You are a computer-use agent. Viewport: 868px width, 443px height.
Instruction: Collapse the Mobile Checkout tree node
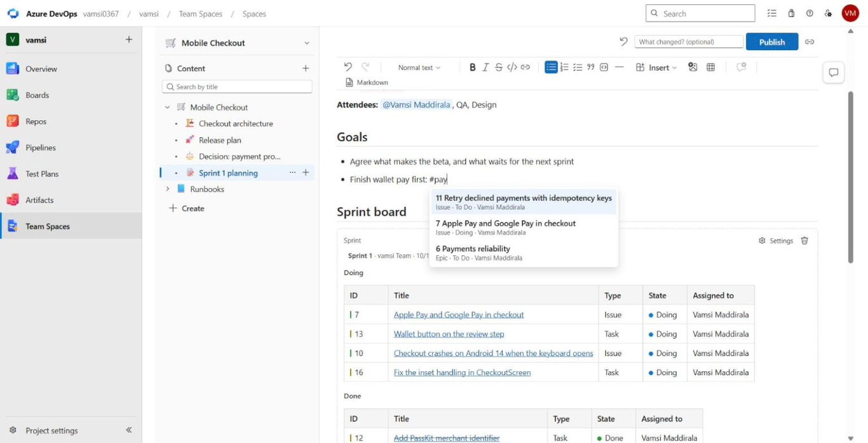(168, 107)
